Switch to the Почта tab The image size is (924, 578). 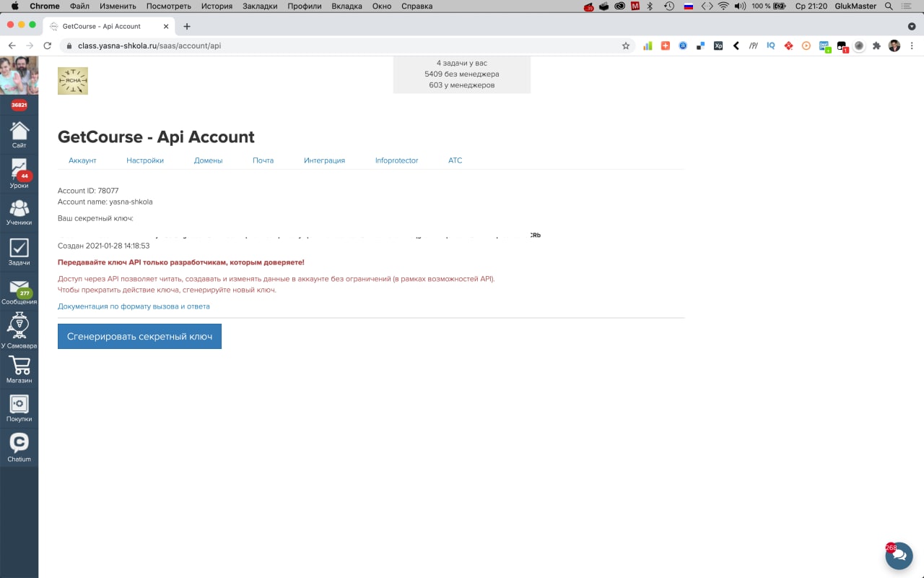point(263,160)
